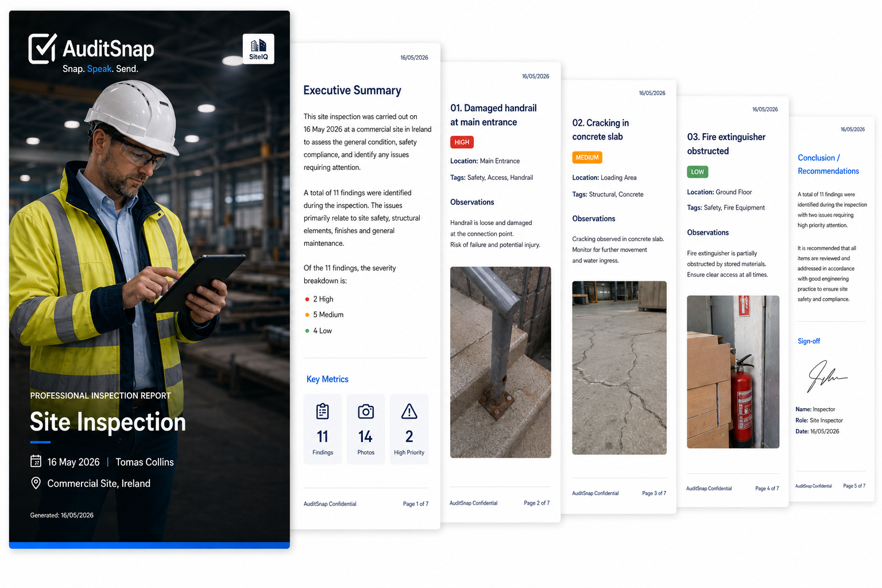
Task: Click the 'Snap. Speak. Send.' tagline
Action: point(100,69)
